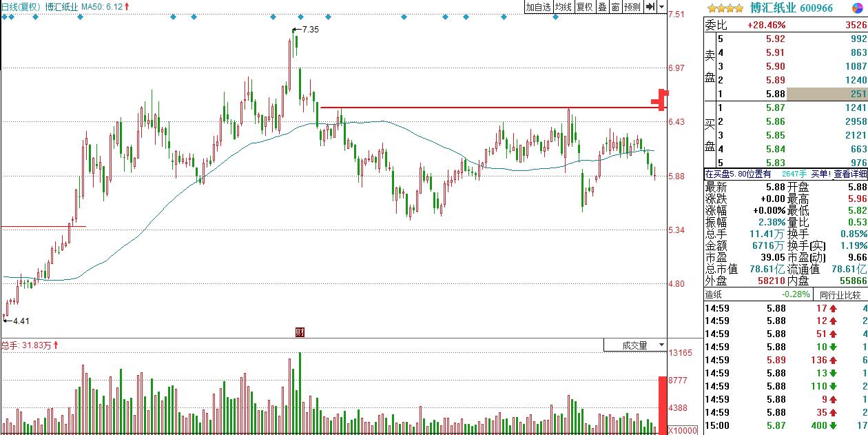The image size is (868, 435).
Task: Select buy level 3 price 5.85
Action: pos(776,135)
